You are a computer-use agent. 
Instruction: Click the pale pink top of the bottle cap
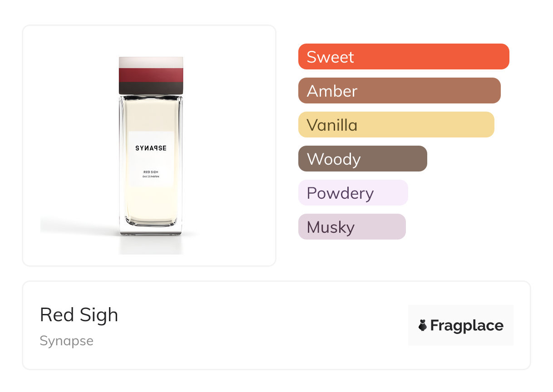tap(151, 62)
